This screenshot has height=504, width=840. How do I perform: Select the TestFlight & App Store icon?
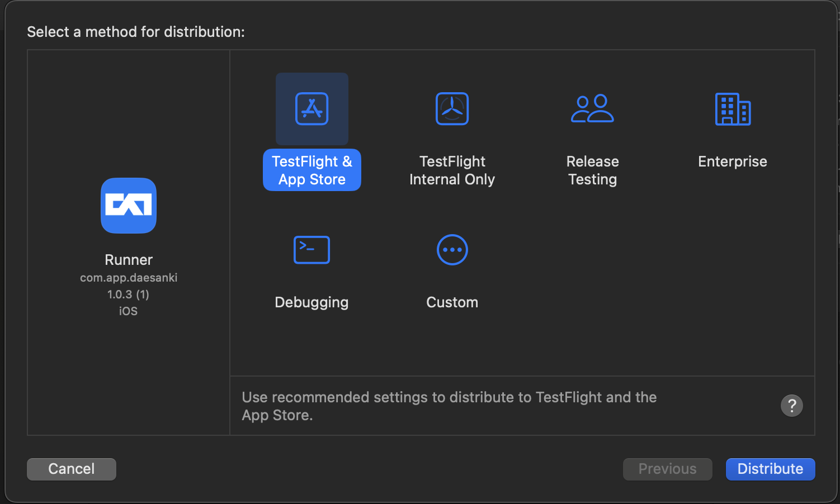(x=312, y=109)
